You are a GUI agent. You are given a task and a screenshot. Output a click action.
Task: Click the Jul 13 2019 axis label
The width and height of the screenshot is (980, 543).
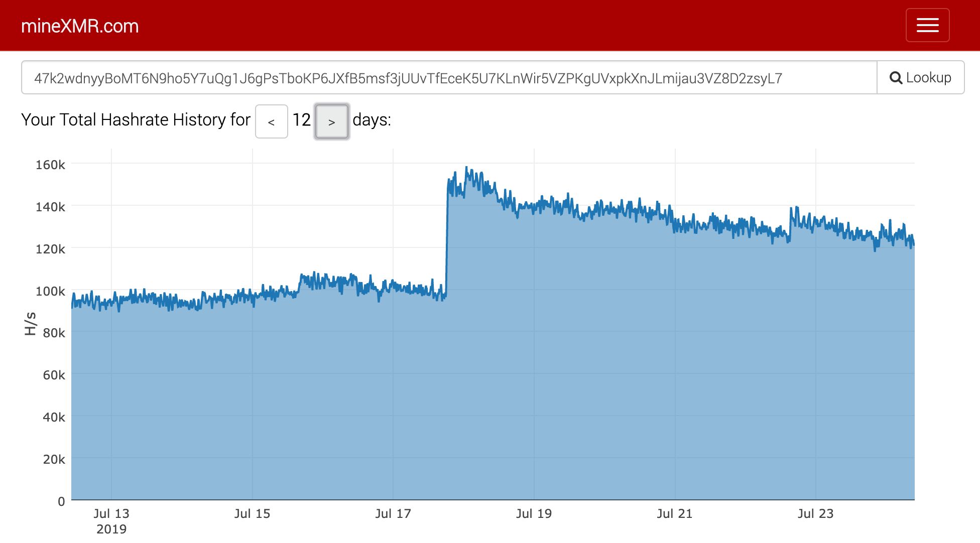tap(111, 520)
